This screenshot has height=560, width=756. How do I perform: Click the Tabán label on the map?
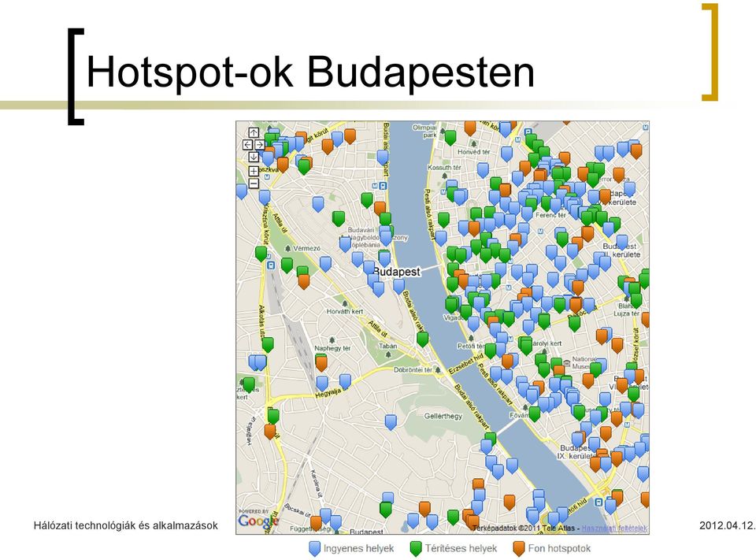click(388, 346)
